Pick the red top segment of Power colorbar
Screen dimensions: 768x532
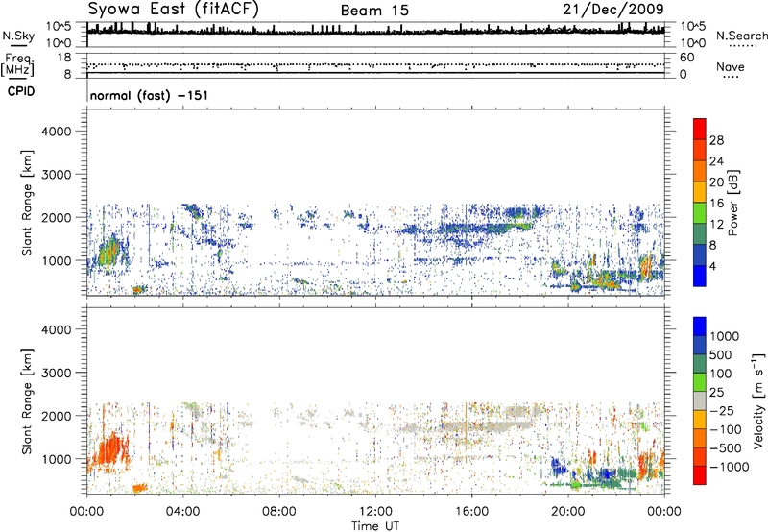click(x=700, y=129)
